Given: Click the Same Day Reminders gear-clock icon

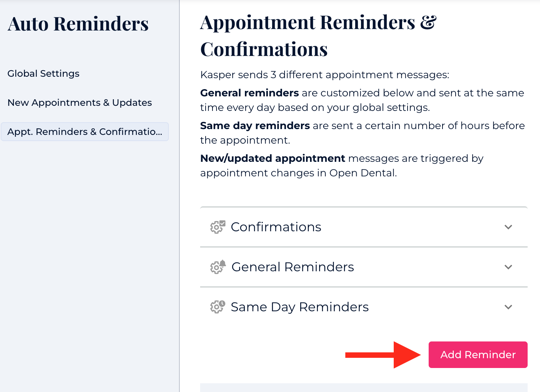Looking at the screenshot, I should [x=218, y=307].
